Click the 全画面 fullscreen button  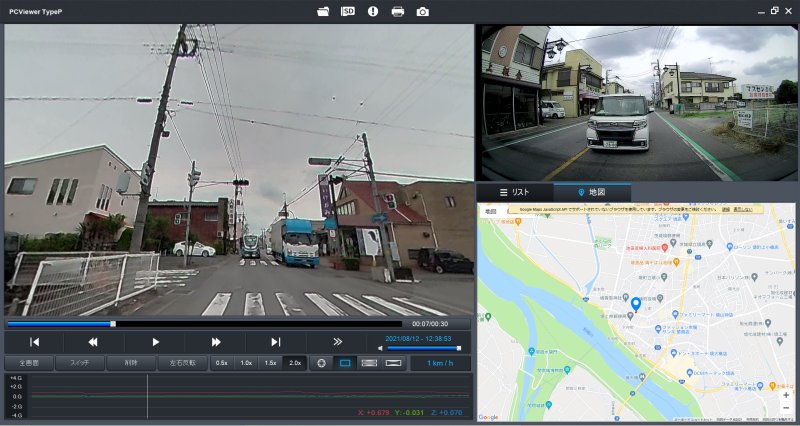(x=28, y=362)
